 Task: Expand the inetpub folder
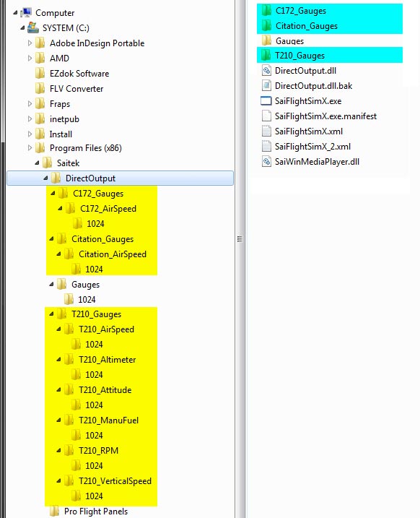tap(30, 119)
